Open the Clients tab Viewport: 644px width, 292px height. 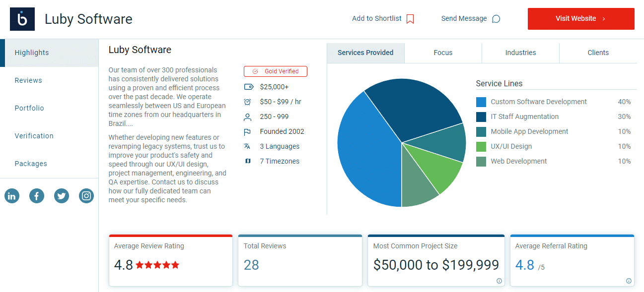pos(598,53)
